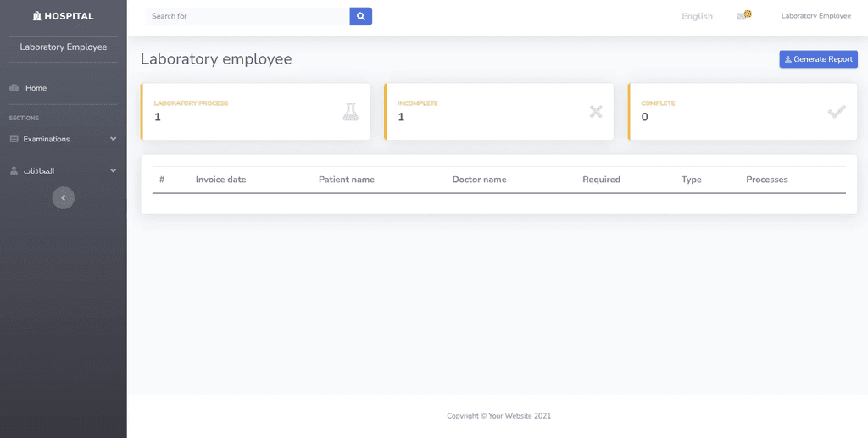Click the Laboratory employee page heading
The image size is (868, 438).
click(216, 58)
